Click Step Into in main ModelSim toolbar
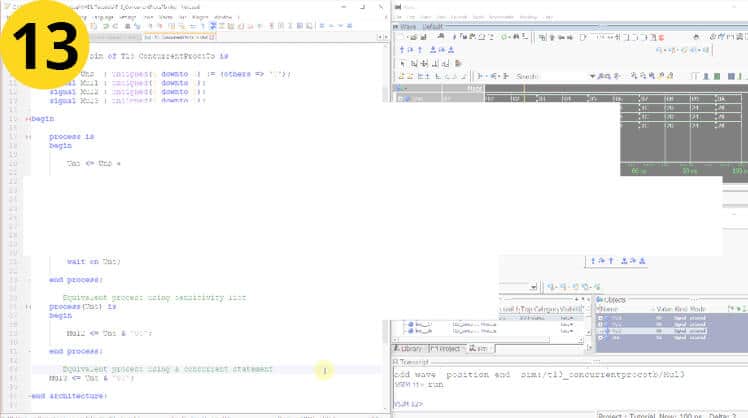Viewport: 748px width, 418px height. pos(593,261)
